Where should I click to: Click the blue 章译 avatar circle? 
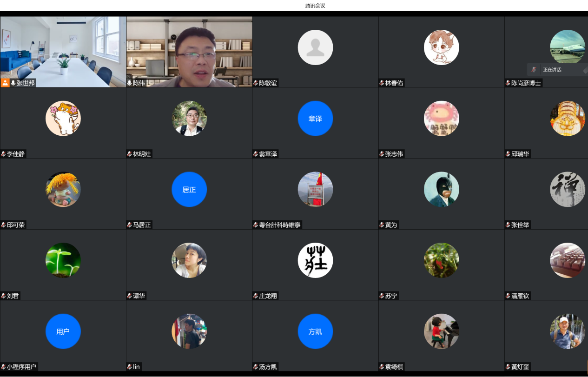315,119
